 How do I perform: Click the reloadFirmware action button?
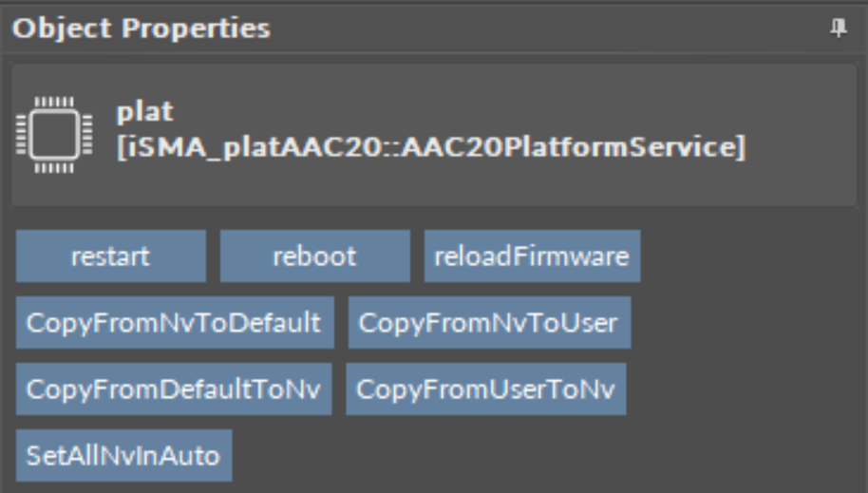point(532,256)
